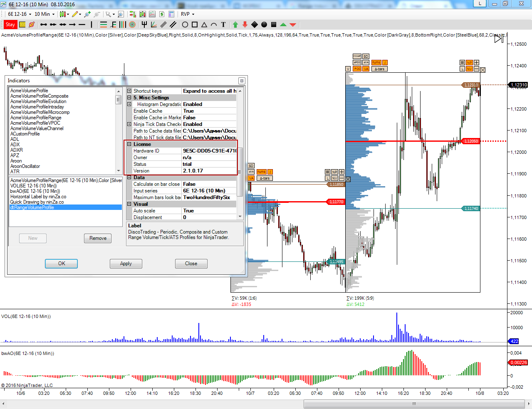Toggle VWAP on the right profile
Viewport: 532px width, 409px height.
click(357, 56)
